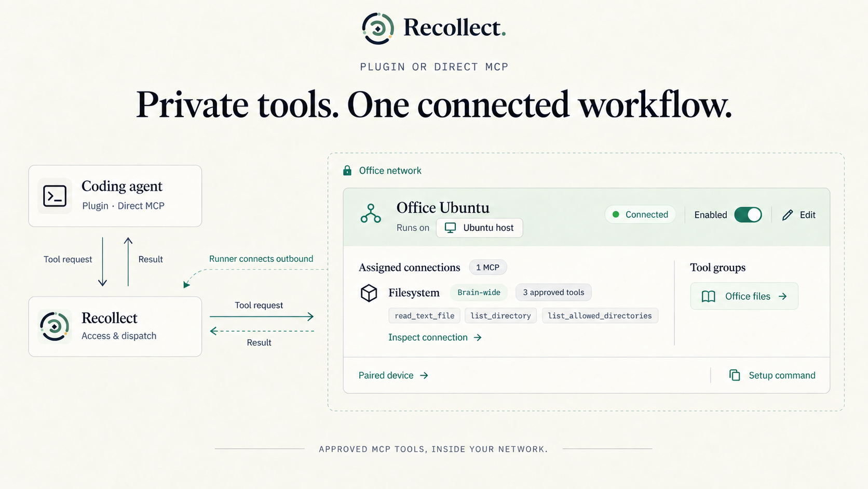The height and width of the screenshot is (489, 868).
Task: Click the copy icon beside Setup command
Action: coord(735,375)
